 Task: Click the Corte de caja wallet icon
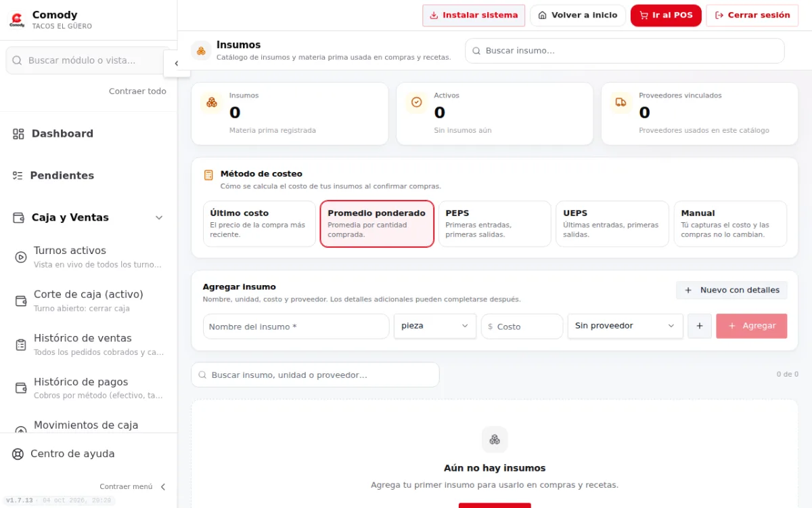coord(21,301)
